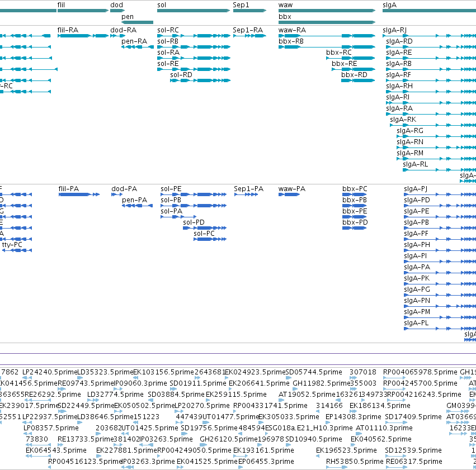Screen dimensions: 476x470
Task: Click the bbx-PC protein feature
Action: [x=354, y=194]
